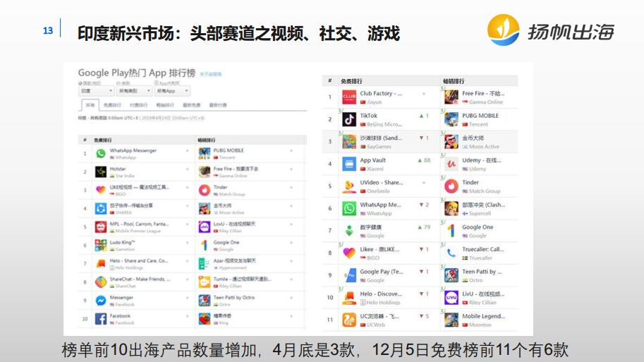
Task: Click the ShareChat app icon
Action: tap(101, 282)
